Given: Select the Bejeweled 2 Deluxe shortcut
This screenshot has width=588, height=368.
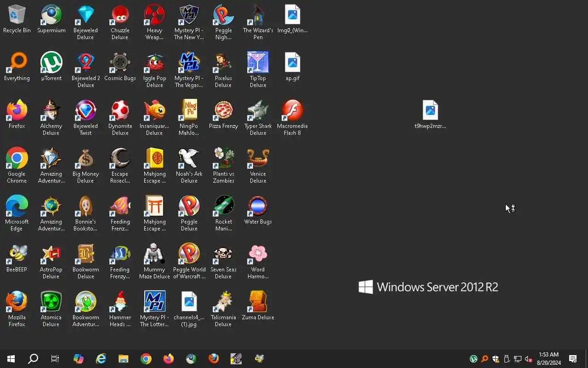Looking at the screenshot, I should pos(85,70).
